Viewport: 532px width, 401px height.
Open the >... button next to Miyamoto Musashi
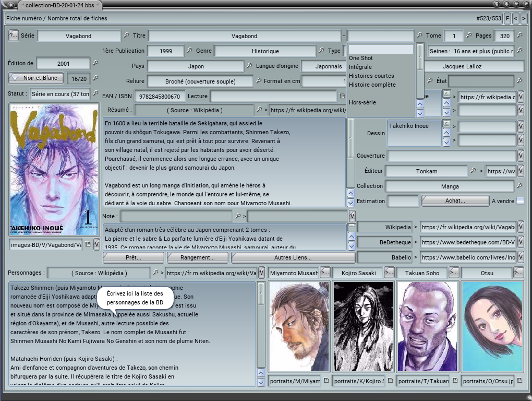[x=325, y=273]
